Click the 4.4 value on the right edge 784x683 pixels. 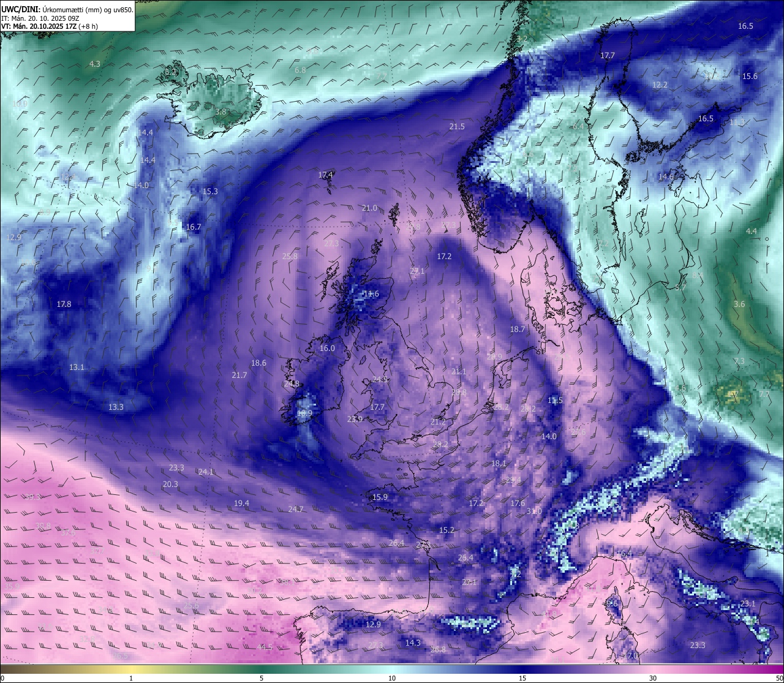[x=752, y=231]
